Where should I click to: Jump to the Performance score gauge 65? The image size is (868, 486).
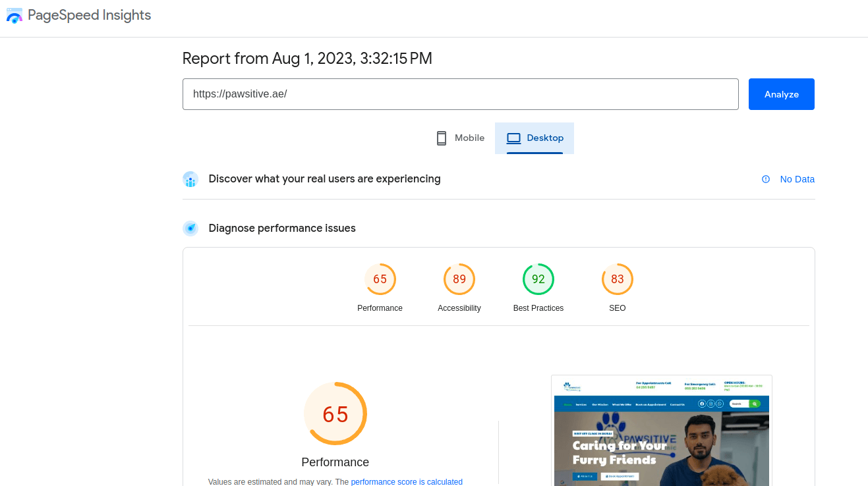point(380,279)
